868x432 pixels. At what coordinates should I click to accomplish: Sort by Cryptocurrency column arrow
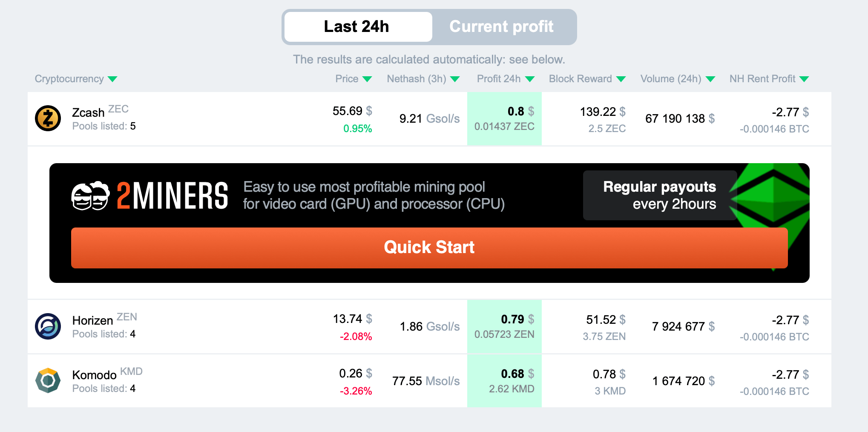point(112,79)
